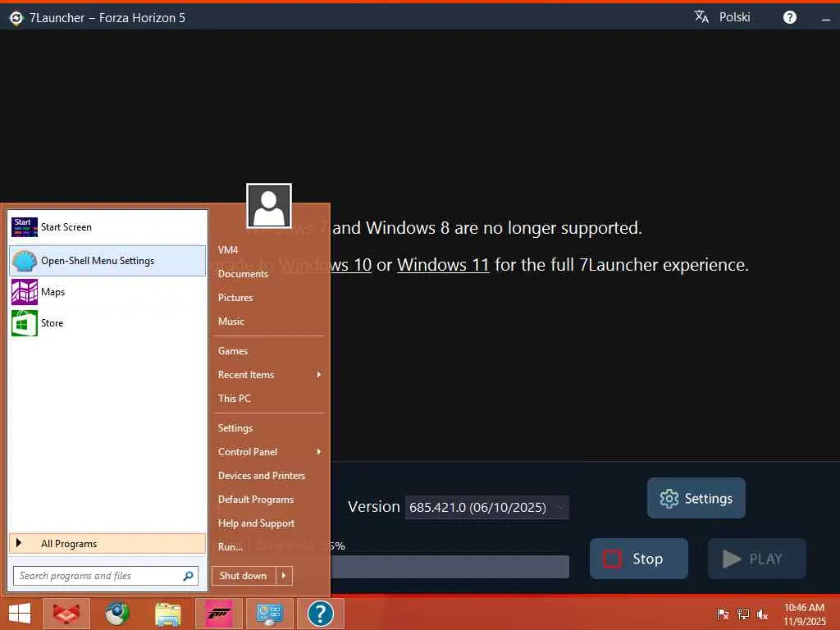The height and width of the screenshot is (630, 840).
Task: Open the Version dropdown 685.421.0
Action: click(487, 507)
